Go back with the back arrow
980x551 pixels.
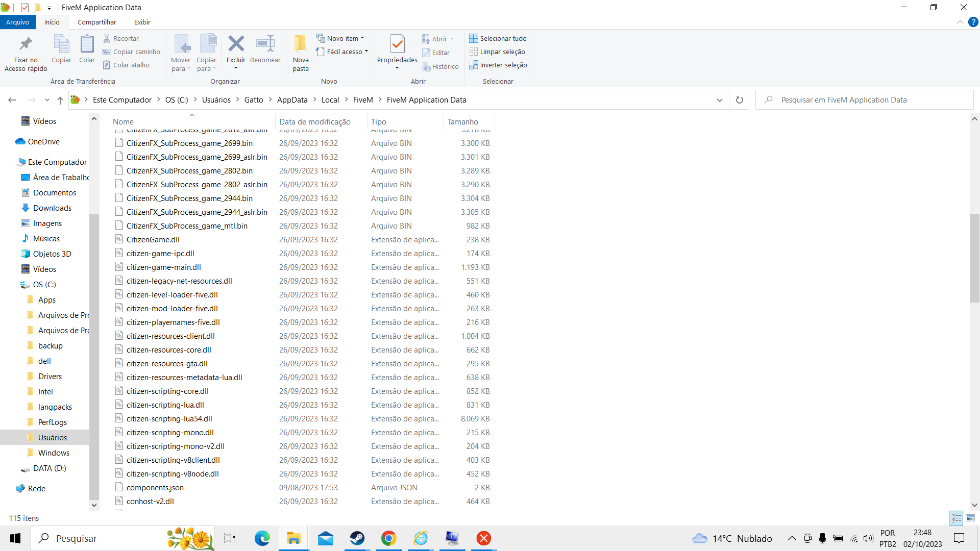click(12, 100)
